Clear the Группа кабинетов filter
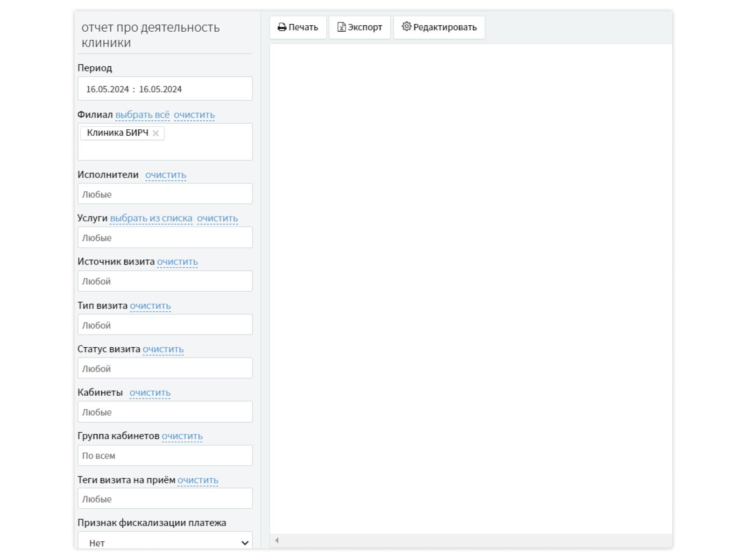Screen dimensions: 747x560 click(182, 436)
